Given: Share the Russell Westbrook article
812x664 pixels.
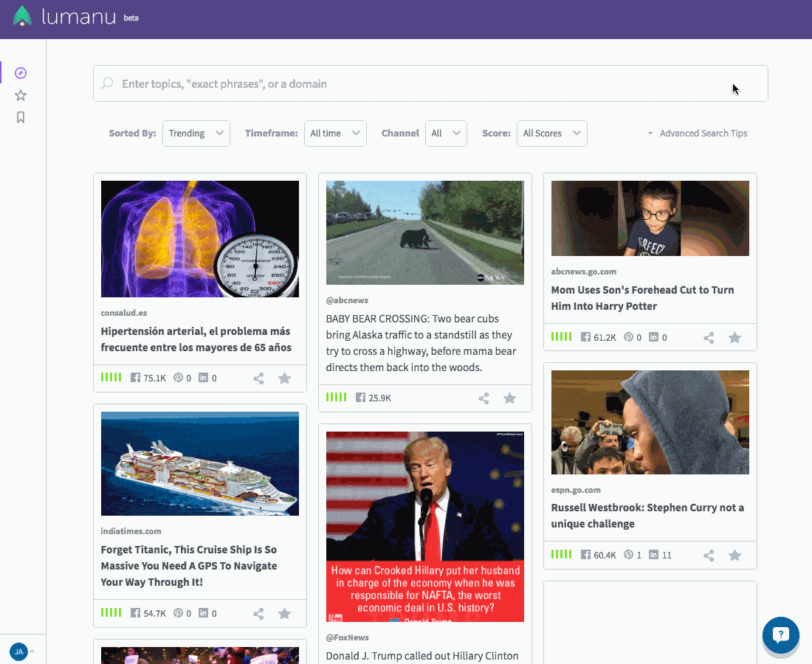Looking at the screenshot, I should pos(709,556).
